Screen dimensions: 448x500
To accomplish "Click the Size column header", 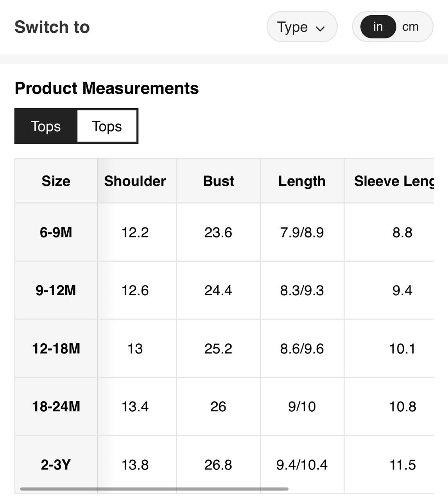I will (x=56, y=181).
